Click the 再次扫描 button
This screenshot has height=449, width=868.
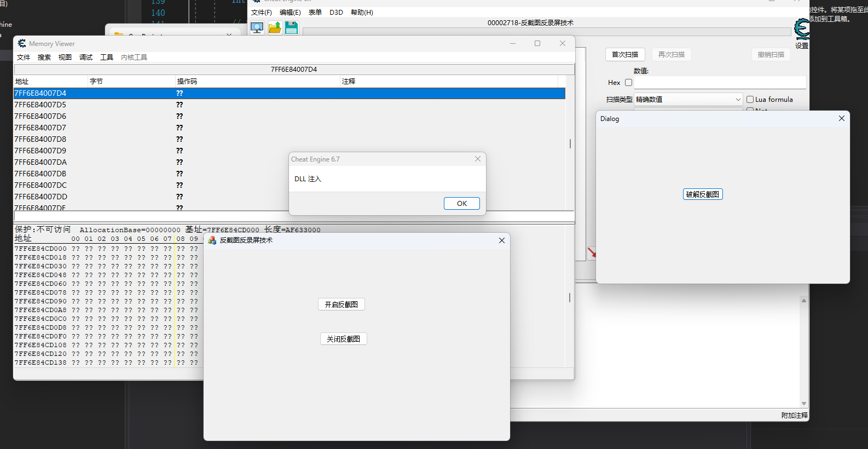672,54
